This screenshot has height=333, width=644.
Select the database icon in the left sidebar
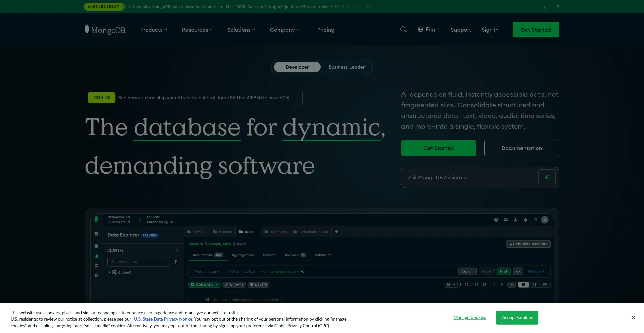(x=96, y=246)
